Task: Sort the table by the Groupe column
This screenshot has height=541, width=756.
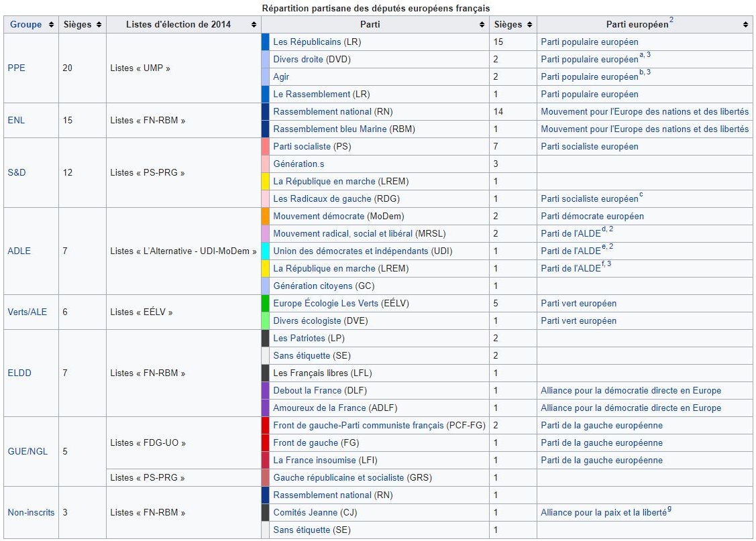Action: tap(52, 24)
